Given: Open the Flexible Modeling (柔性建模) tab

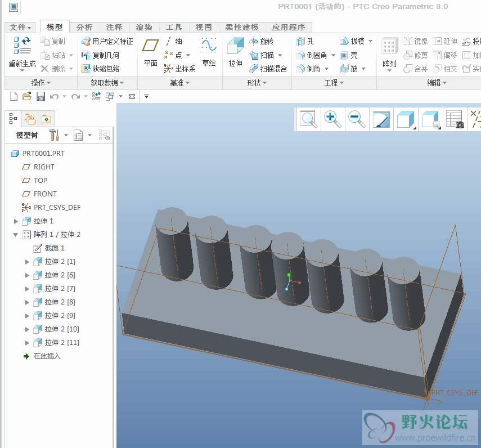Looking at the screenshot, I should 242,28.
